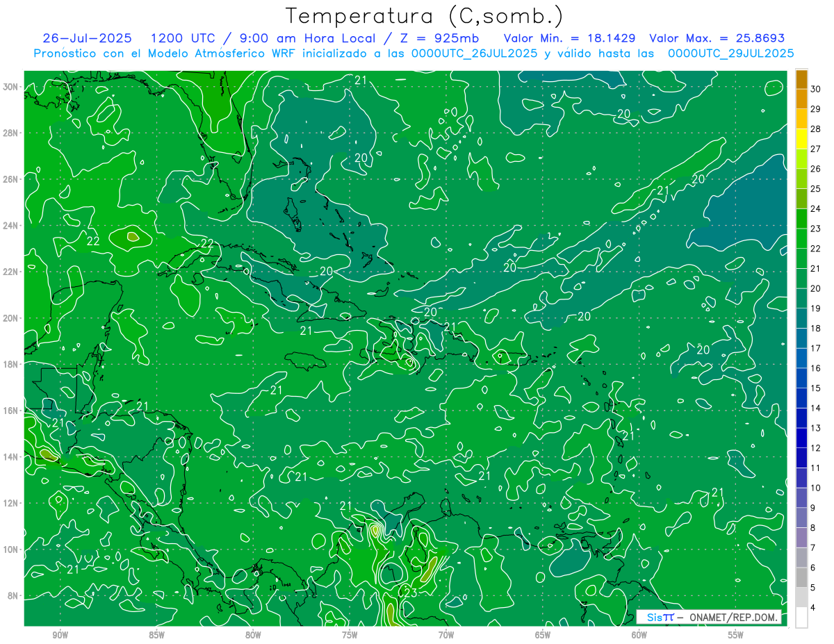This screenshot has height=644, width=834.
Task: Click the '90W' longitude axis label
Action: click(x=60, y=634)
